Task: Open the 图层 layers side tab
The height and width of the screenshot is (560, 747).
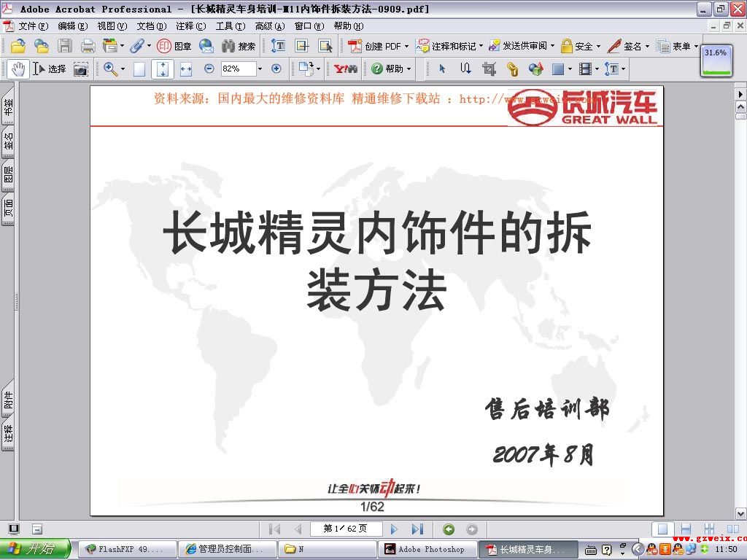Action: tap(8, 175)
